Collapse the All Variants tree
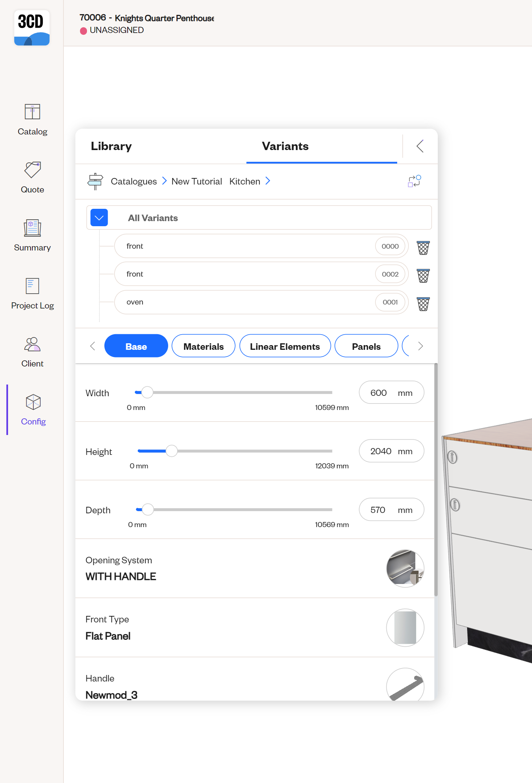Viewport: 532px width, 783px height. (x=99, y=218)
